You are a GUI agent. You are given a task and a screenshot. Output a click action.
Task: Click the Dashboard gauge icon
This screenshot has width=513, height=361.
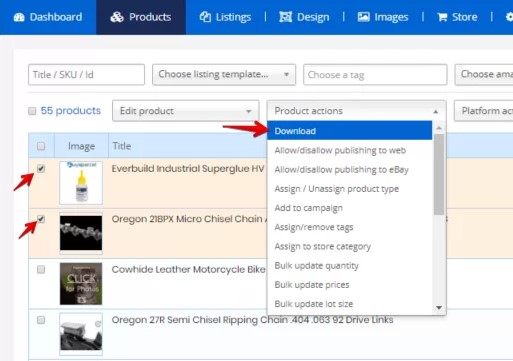click(x=19, y=17)
